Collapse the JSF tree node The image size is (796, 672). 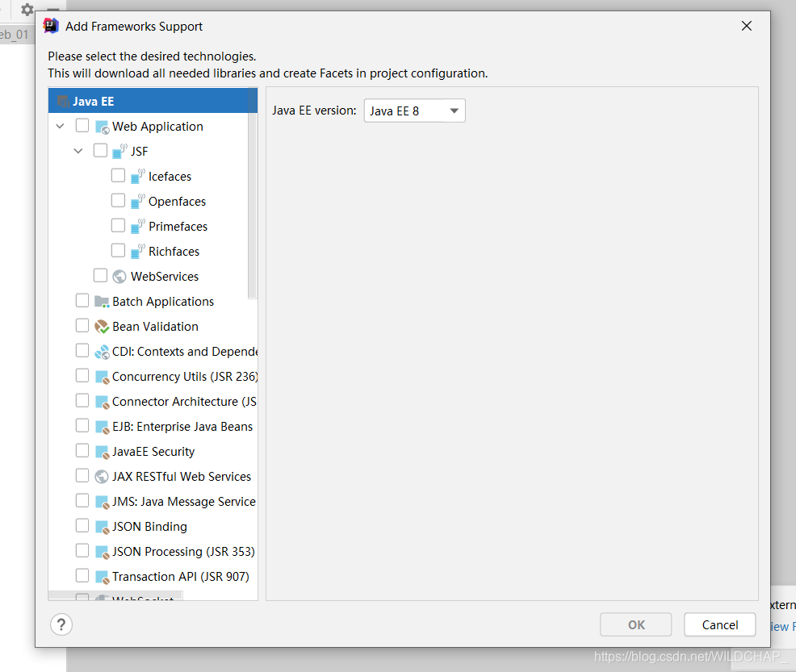tap(78, 151)
